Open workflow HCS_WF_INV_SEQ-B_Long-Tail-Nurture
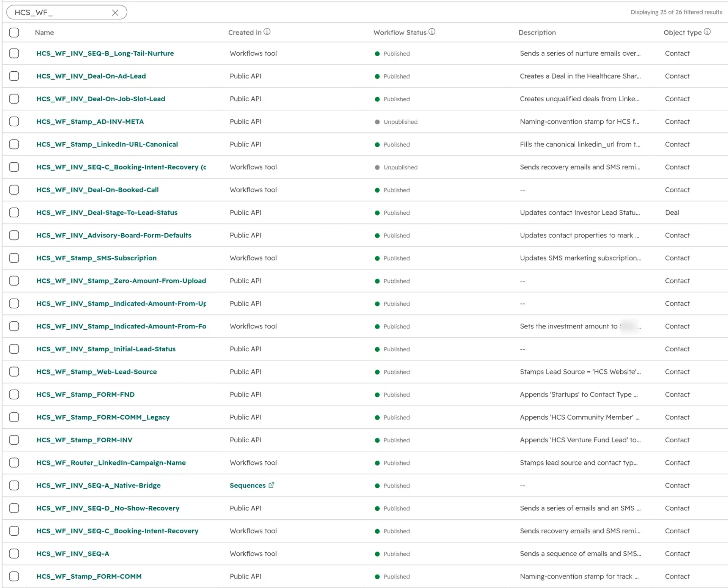The image size is (728, 588). pyautogui.click(x=105, y=53)
